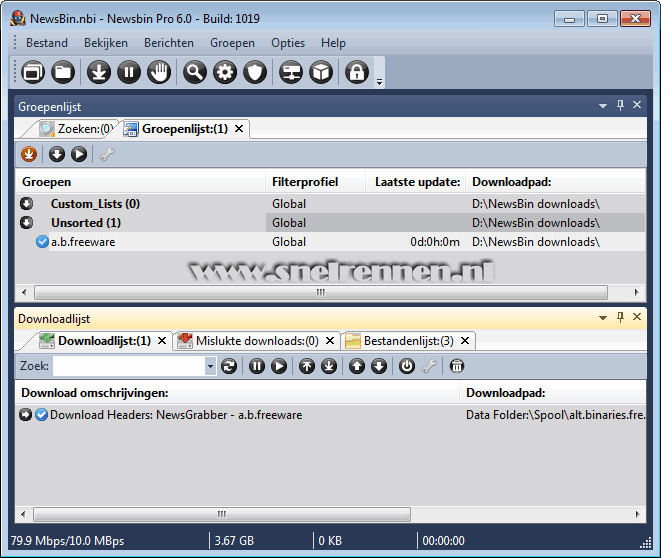
Task: Click the window layout icon in main toolbar
Action: point(33,72)
